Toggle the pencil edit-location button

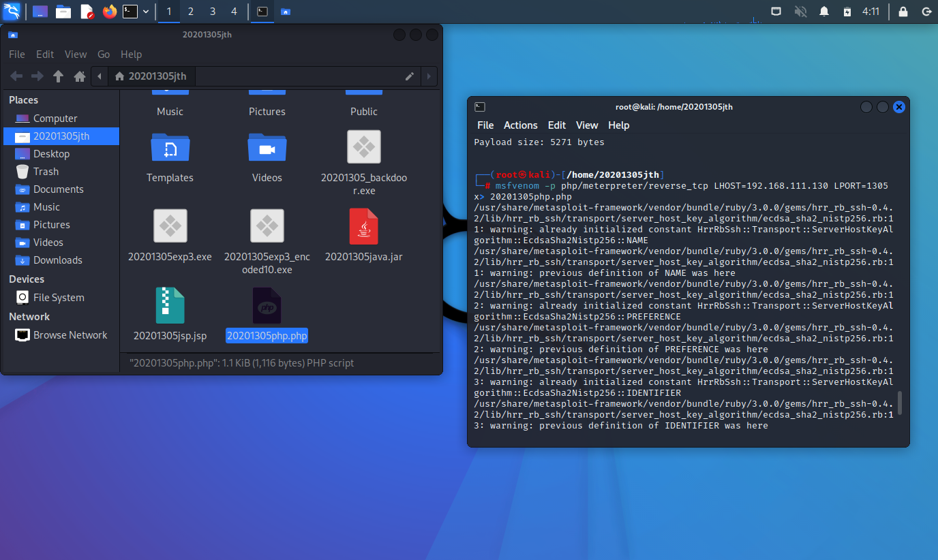[x=410, y=76]
